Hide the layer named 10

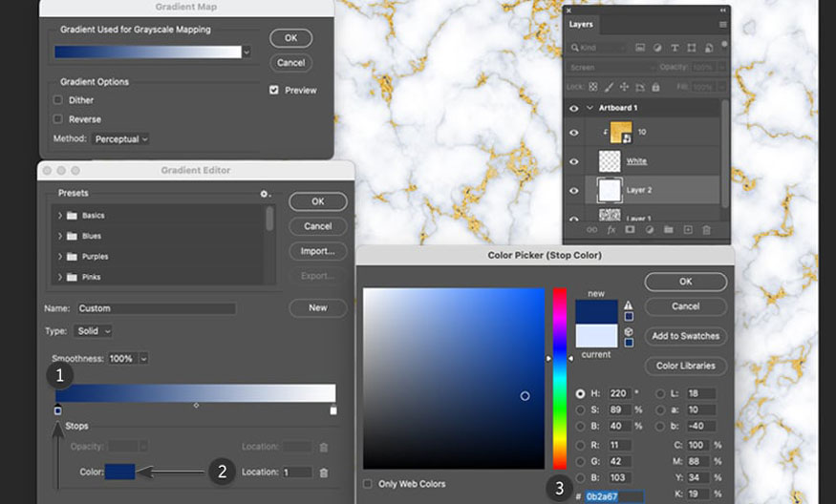pyautogui.click(x=573, y=133)
